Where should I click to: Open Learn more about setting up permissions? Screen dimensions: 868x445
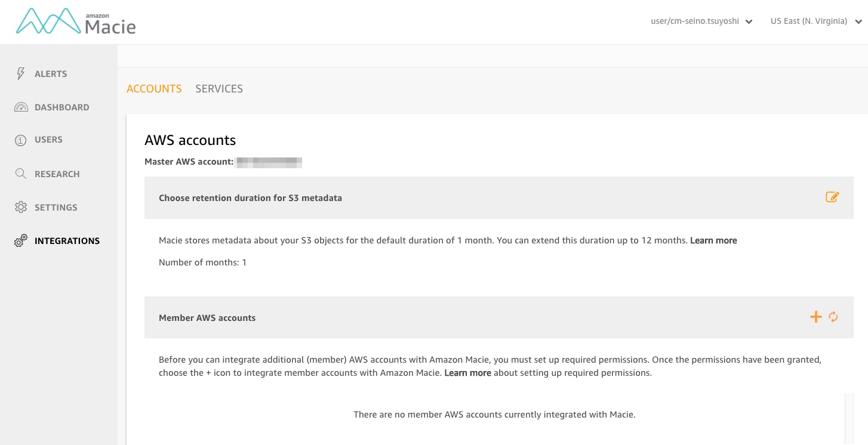pos(467,373)
